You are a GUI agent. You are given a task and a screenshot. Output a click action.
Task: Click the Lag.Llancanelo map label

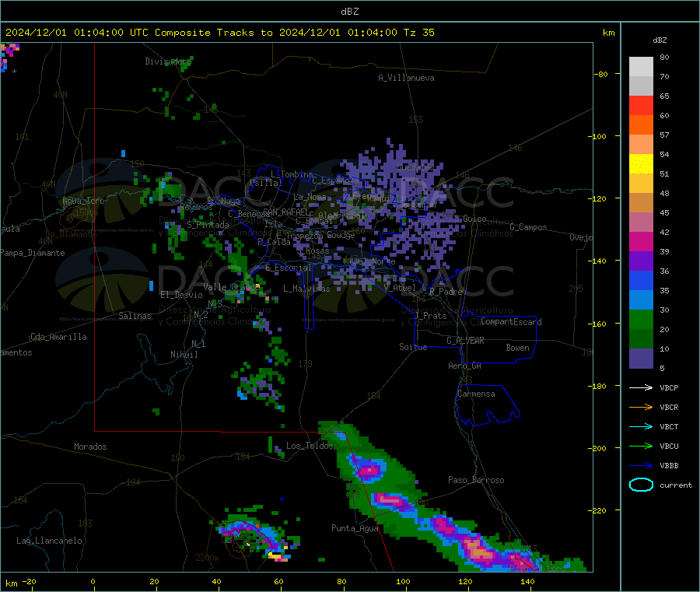[x=49, y=541]
